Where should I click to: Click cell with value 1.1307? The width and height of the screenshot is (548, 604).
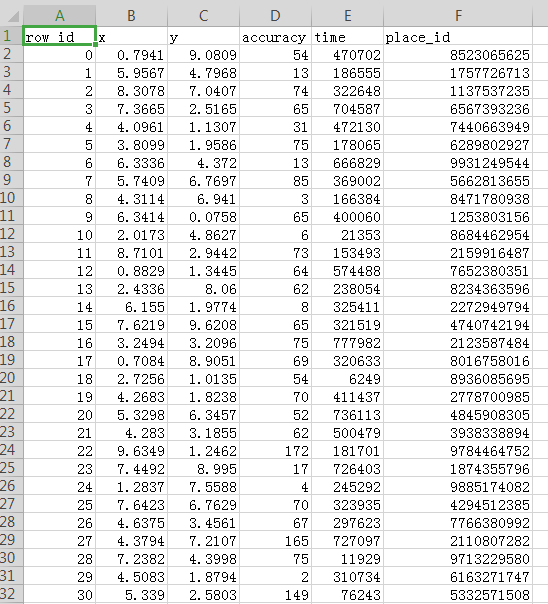203,126
